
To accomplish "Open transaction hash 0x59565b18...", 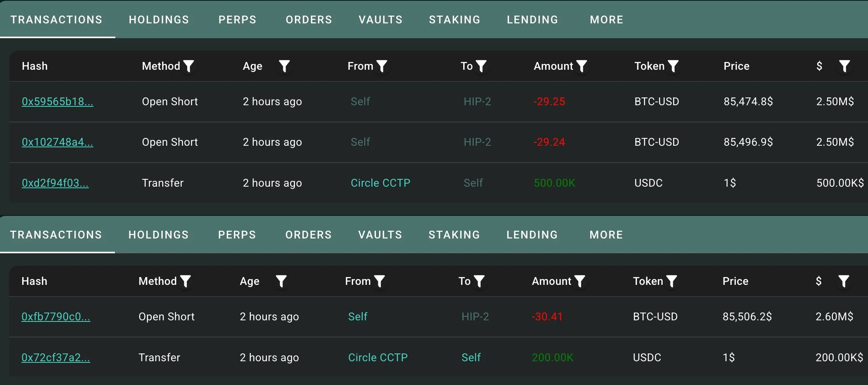I will pos(57,101).
